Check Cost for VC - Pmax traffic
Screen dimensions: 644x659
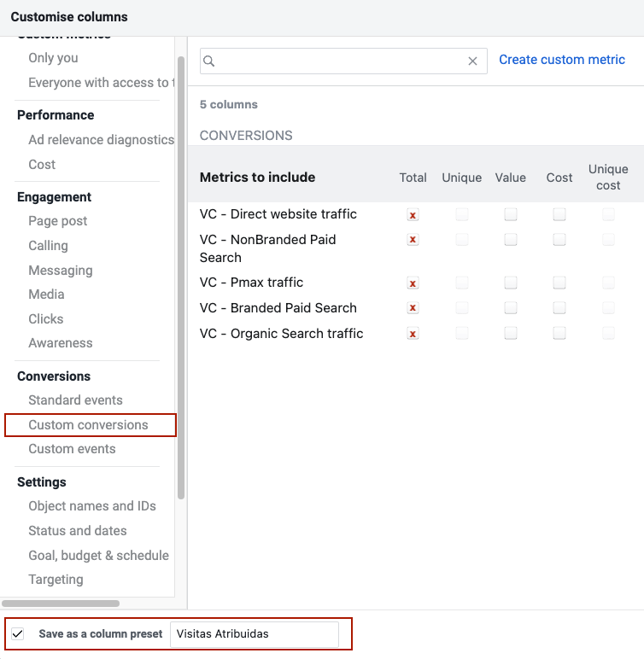coord(559,283)
